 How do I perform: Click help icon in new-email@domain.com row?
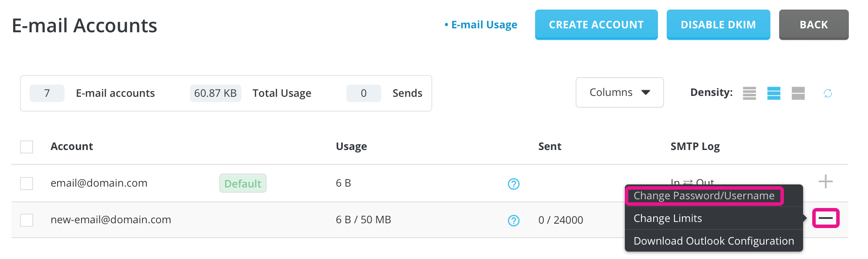click(514, 221)
